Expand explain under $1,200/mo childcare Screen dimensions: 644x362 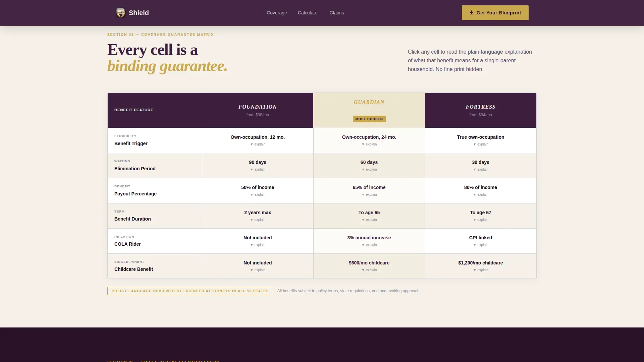[481, 270]
